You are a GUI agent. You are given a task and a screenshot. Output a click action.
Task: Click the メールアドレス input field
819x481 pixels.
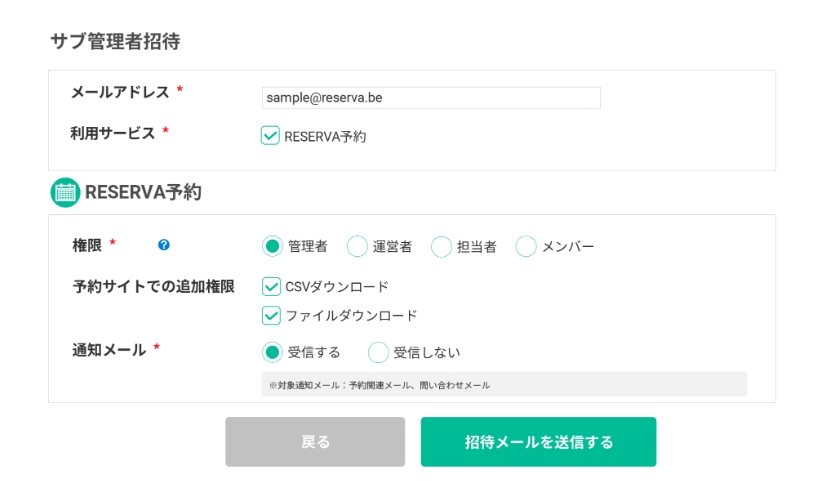pyautogui.click(x=430, y=98)
